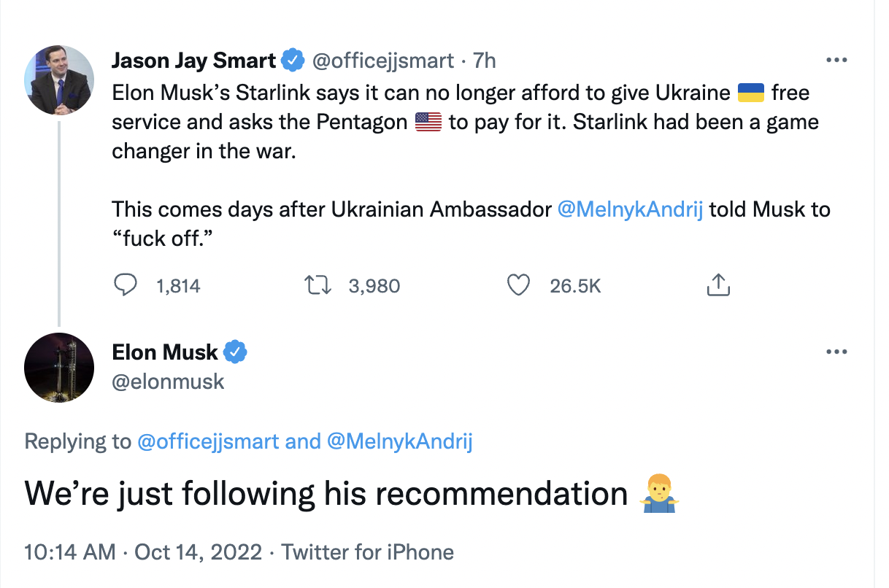Click the @MelnykAndrij mention in tweet text

[630, 210]
